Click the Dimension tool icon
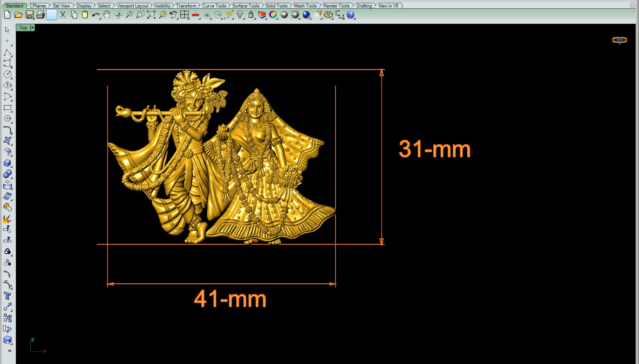Viewport: 639px width, 364px height. tap(339, 15)
